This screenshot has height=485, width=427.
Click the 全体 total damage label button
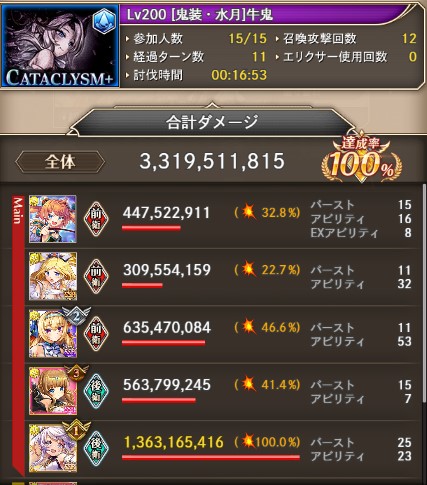60,162
